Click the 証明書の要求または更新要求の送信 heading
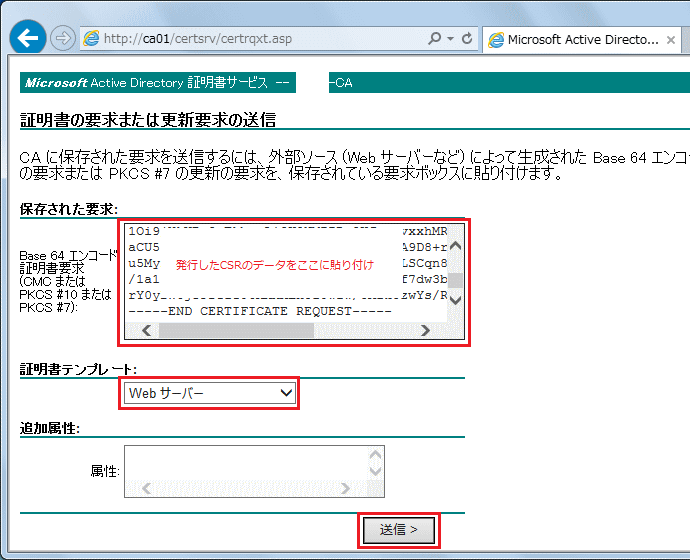This screenshot has height=560, width=690. tap(148, 120)
